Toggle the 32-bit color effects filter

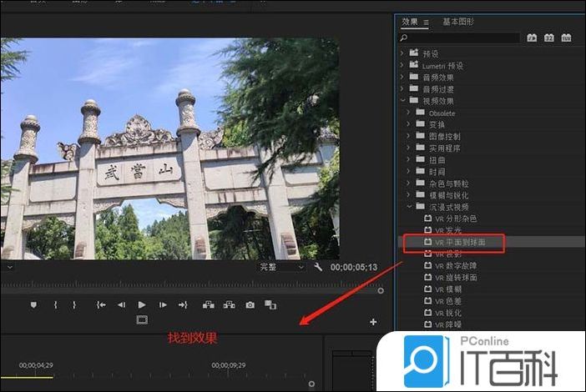(548, 38)
